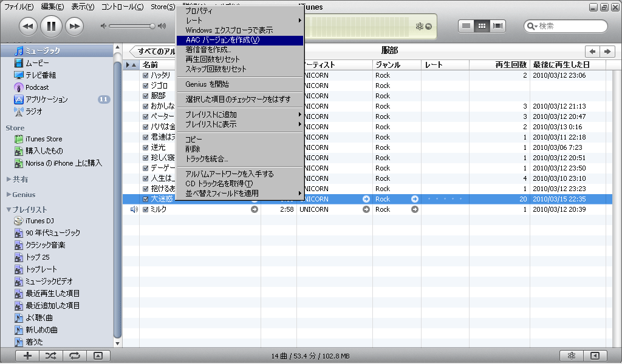This screenshot has width=622, height=364.
Task: Pause playback with the pause button
Action: point(51,27)
